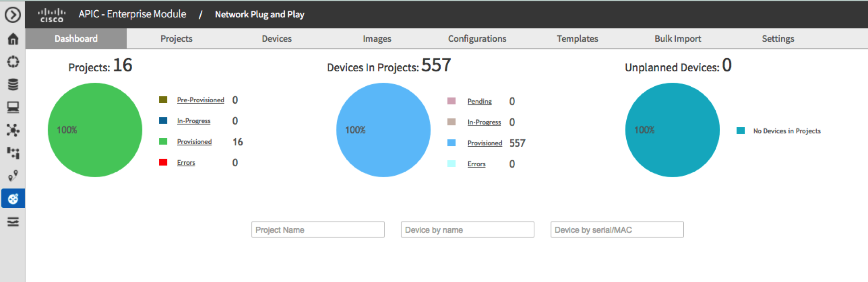
Task: Click the light blue Provisioned devices swatch
Action: [451, 143]
